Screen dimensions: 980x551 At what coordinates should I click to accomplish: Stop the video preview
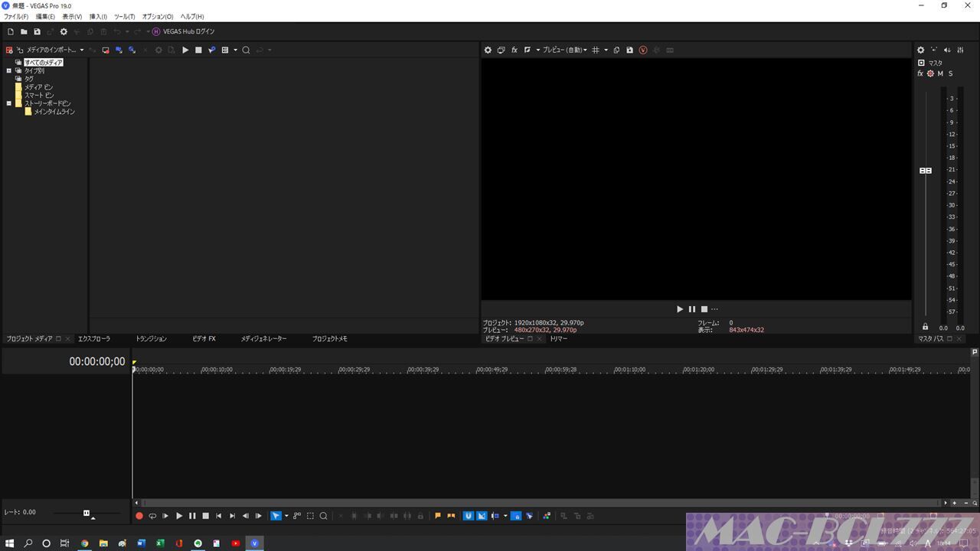click(704, 309)
